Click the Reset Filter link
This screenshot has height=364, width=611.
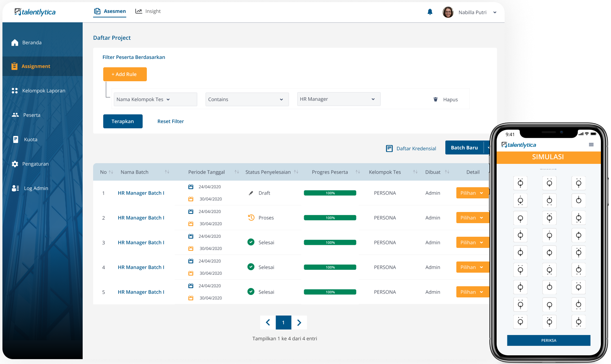click(x=171, y=121)
